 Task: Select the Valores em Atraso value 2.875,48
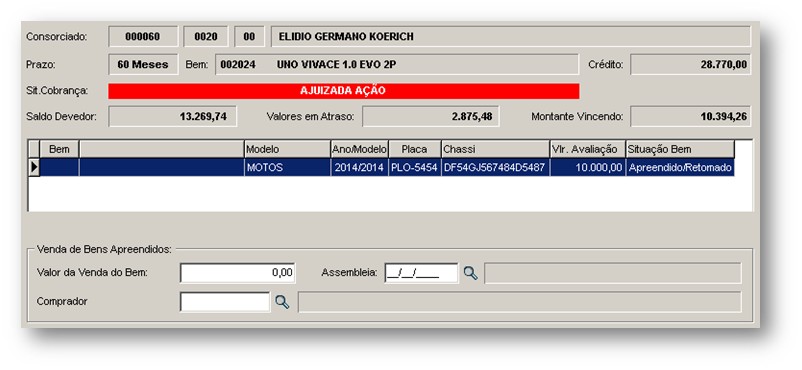pos(431,116)
